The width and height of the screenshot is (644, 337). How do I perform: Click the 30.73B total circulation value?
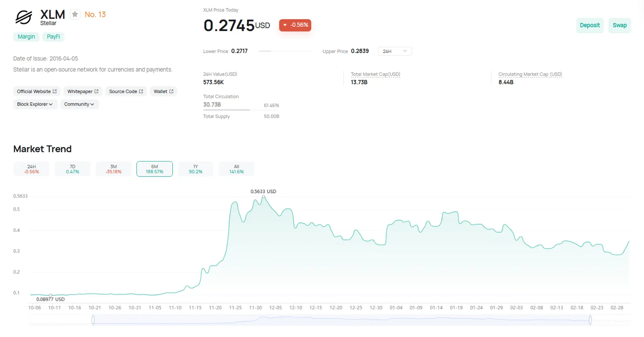[212, 105]
